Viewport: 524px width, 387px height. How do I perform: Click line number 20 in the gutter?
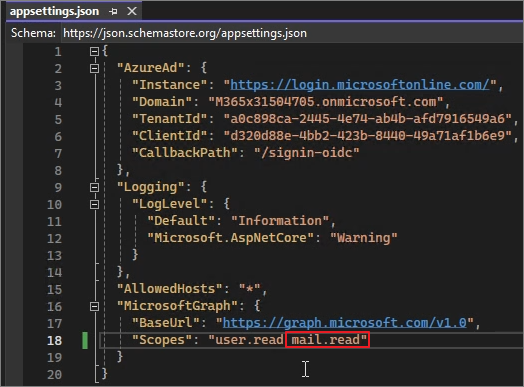pyautogui.click(x=54, y=375)
